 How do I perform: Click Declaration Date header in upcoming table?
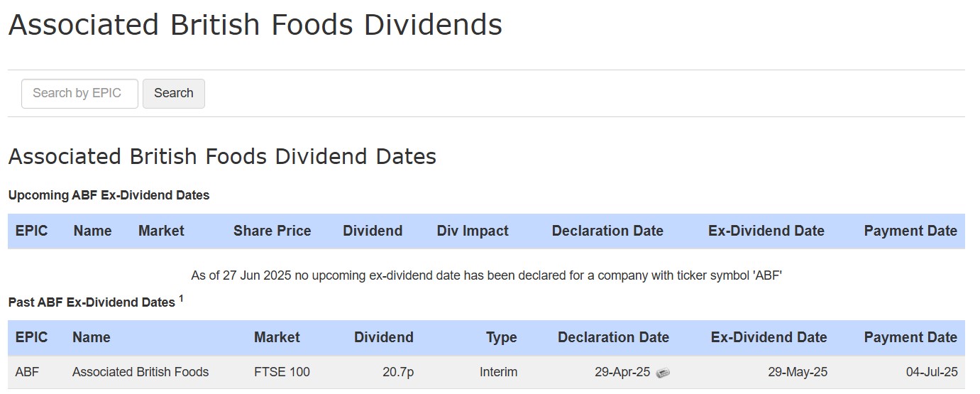click(x=607, y=231)
